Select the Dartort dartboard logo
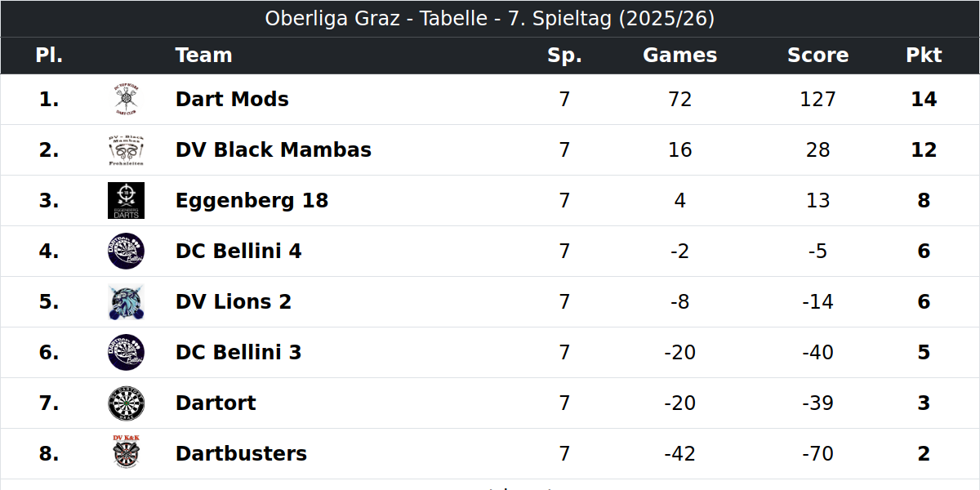 tap(126, 403)
